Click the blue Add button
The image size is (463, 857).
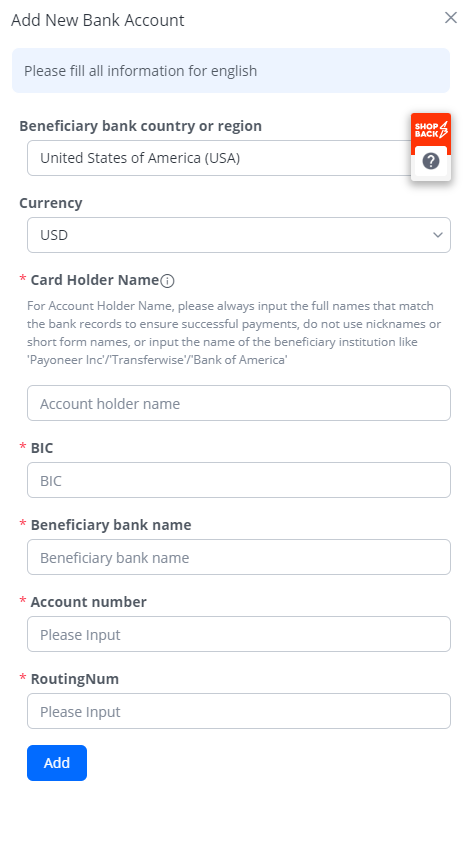tap(57, 763)
